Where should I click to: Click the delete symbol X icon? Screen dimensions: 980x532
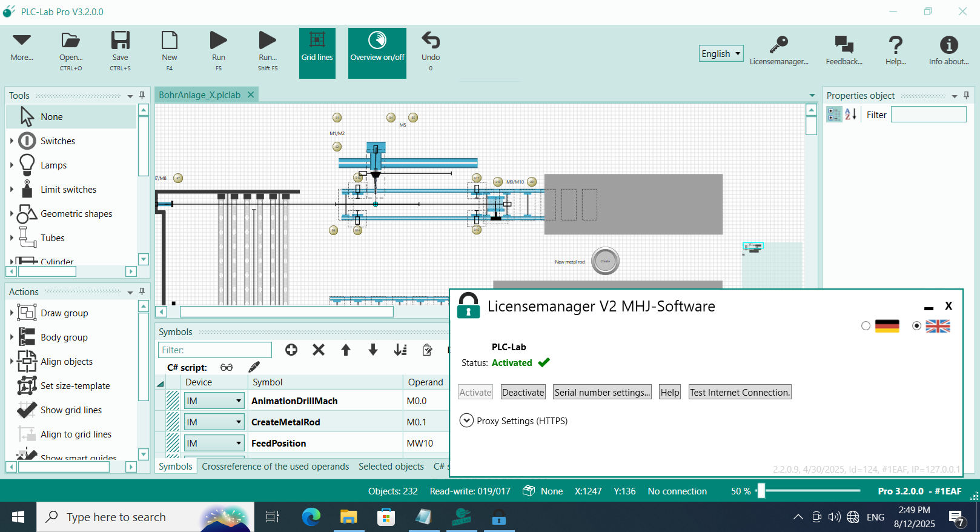[x=319, y=350]
